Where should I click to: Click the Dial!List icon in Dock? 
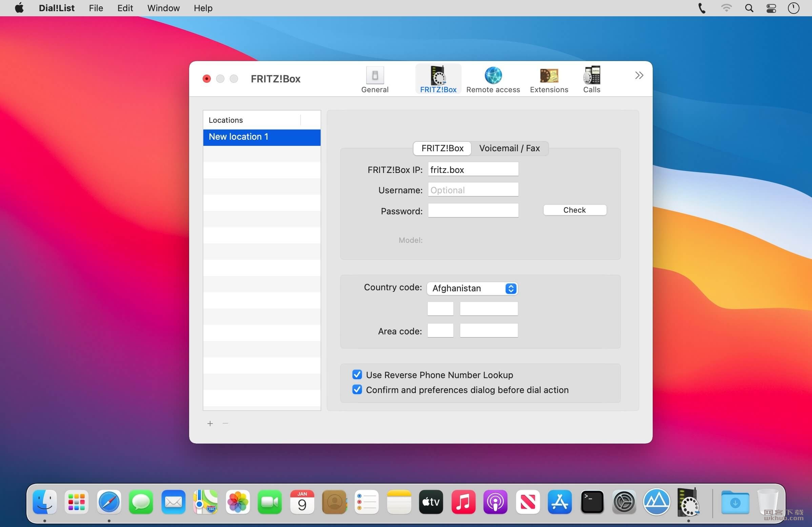(x=688, y=502)
